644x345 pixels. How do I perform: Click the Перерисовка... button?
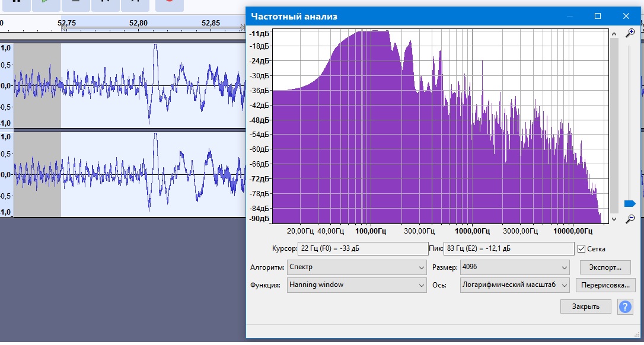605,285
